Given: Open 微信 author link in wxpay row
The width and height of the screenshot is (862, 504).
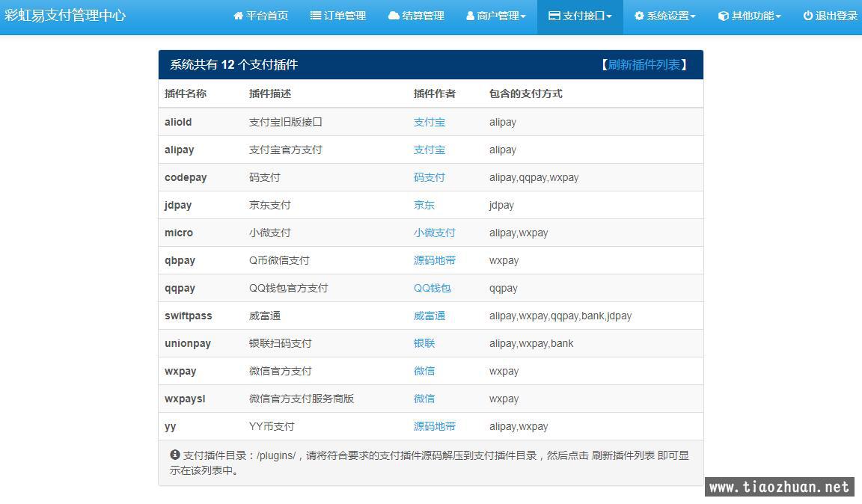Looking at the screenshot, I should click(424, 371).
